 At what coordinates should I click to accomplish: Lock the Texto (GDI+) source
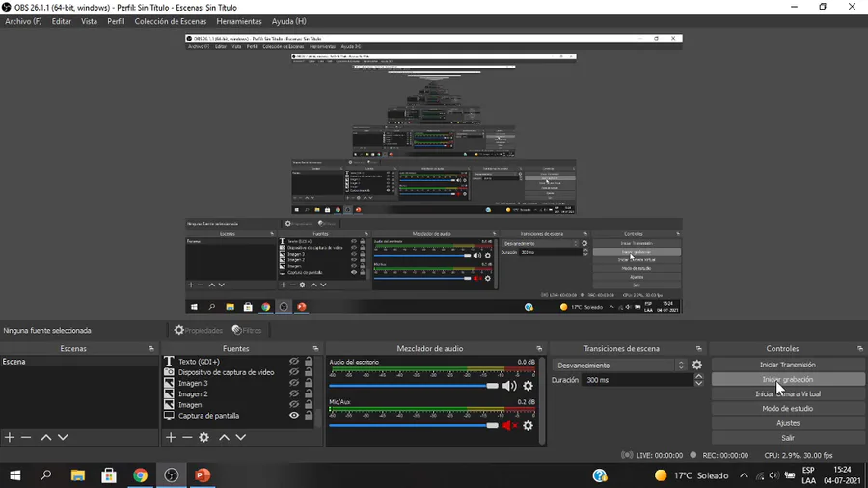point(309,362)
